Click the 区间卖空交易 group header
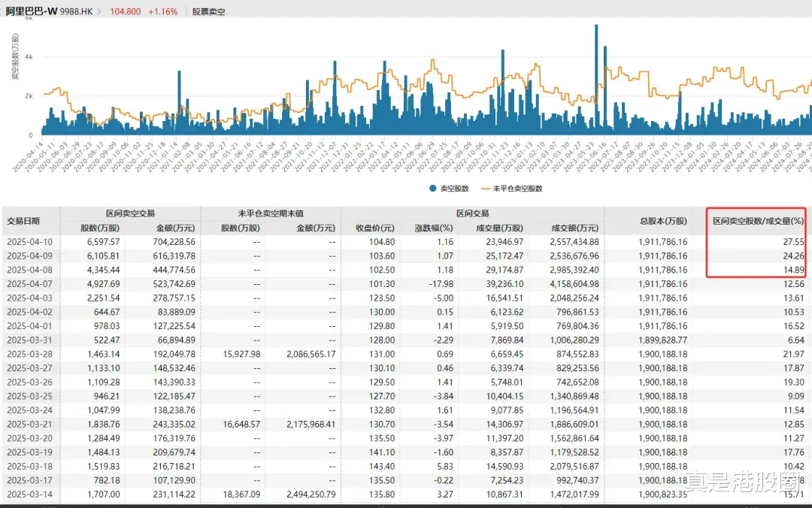The image size is (812, 508). 131,213
